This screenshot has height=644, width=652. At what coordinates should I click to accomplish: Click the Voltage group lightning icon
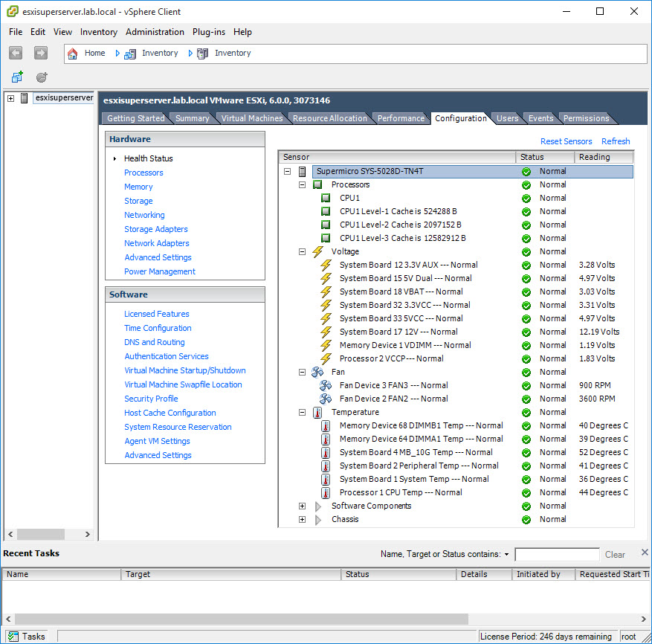point(317,251)
